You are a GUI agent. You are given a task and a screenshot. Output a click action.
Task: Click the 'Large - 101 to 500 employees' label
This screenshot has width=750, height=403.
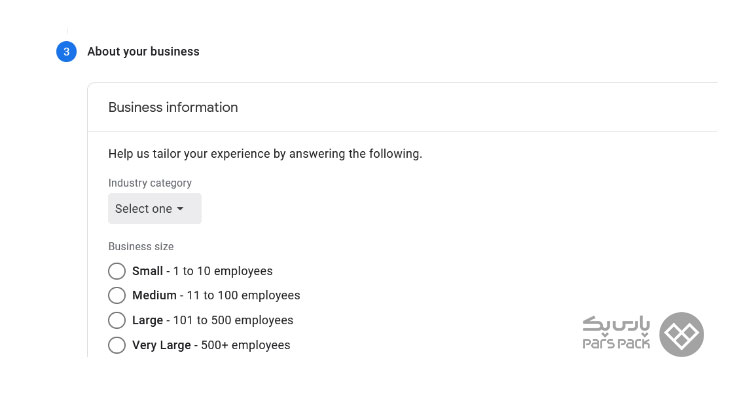(x=213, y=320)
